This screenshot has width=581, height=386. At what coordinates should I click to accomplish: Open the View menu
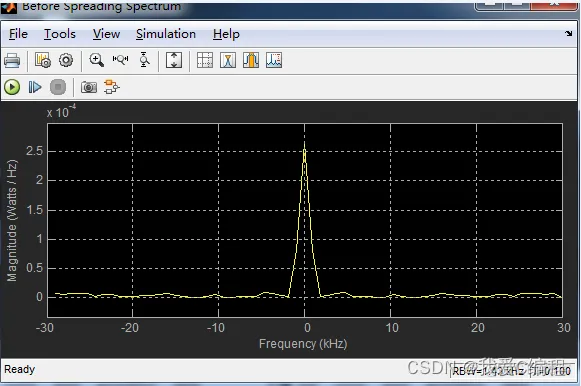click(106, 34)
